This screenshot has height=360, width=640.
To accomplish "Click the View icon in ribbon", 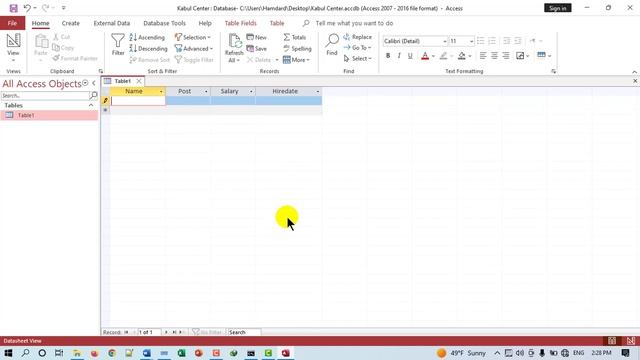I will click(x=13, y=41).
